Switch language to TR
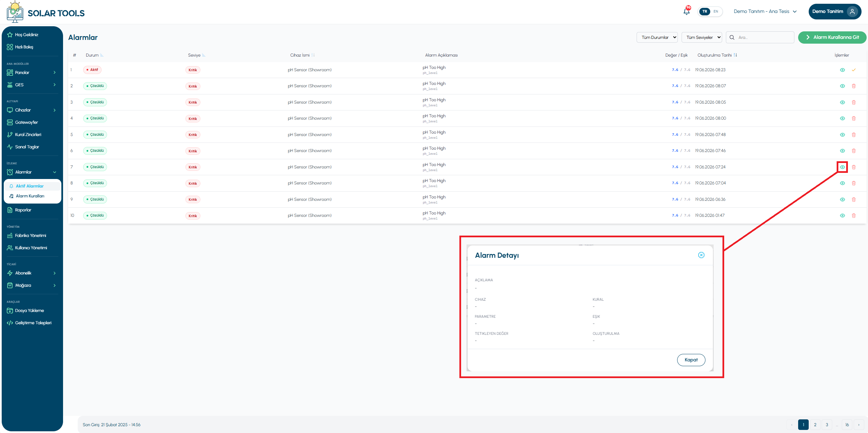This screenshot has height=433, width=868. tap(705, 11)
